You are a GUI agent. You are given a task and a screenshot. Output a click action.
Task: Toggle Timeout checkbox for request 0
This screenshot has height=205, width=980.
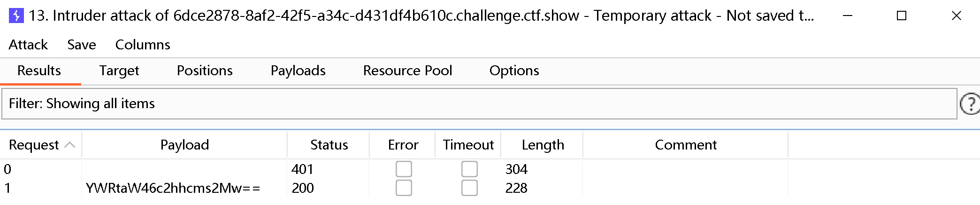coord(469,169)
